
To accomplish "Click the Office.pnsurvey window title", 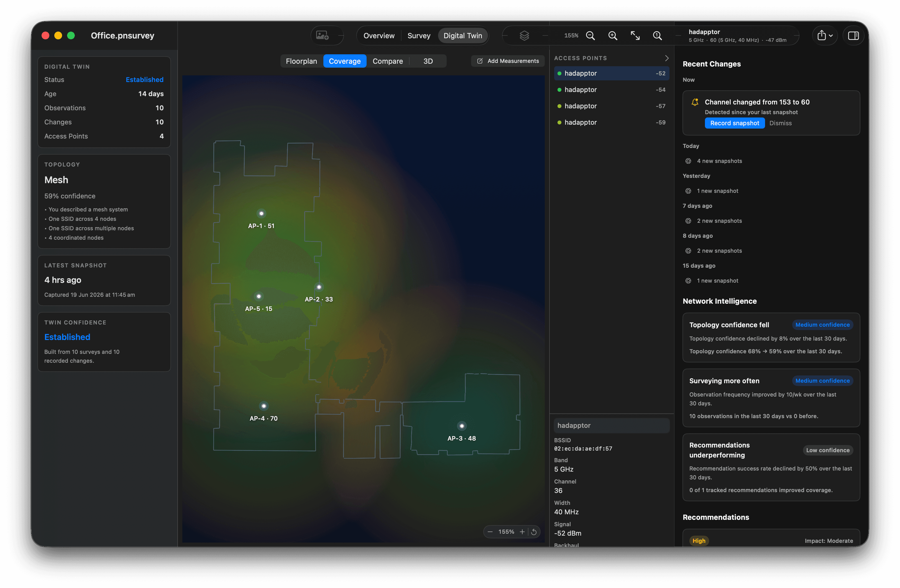I will click(x=122, y=35).
